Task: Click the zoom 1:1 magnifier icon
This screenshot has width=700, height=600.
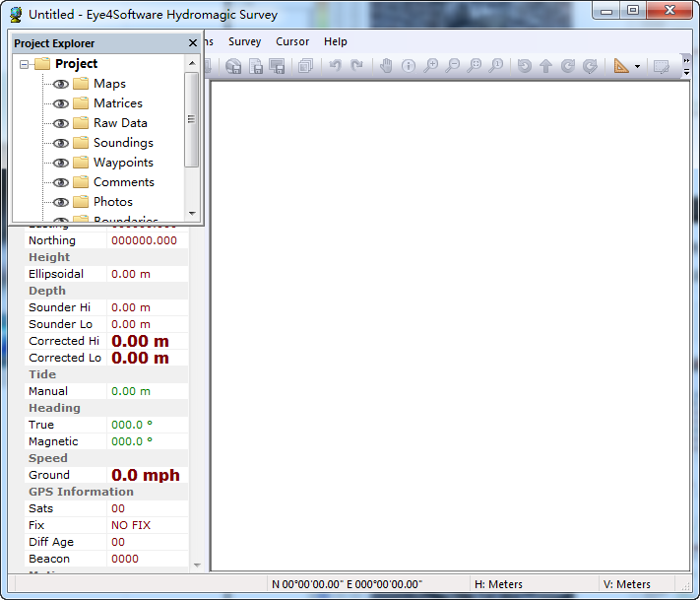Action: click(x=496, y=66)
